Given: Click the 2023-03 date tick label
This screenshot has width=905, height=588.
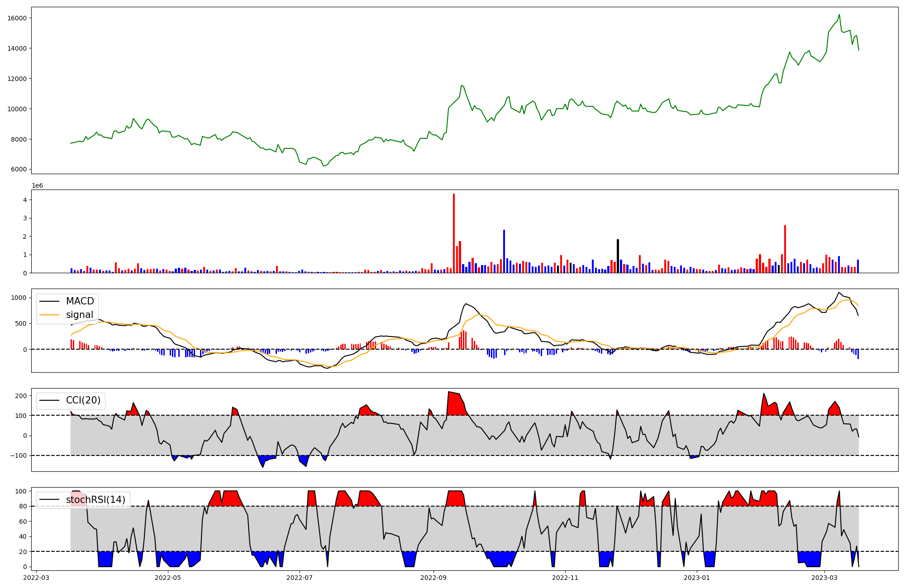Looking at the screenshot, I should point(824,578).
